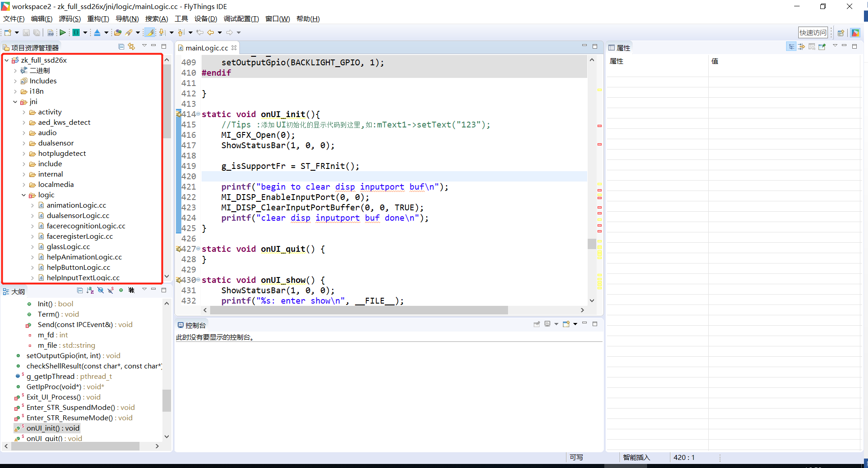Toggle Hide Non-Public Members green dot
The image size is (868, 468).
coord(121,291)
